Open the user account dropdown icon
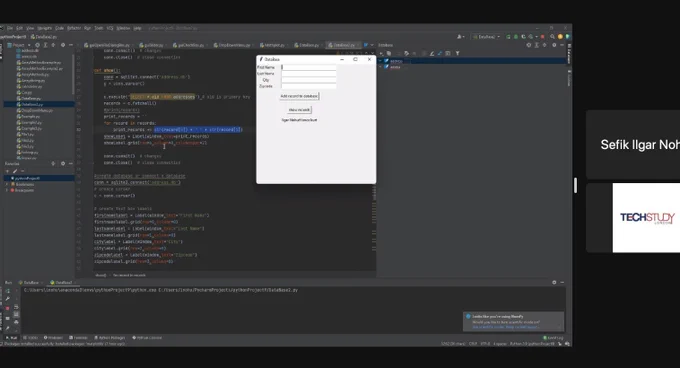This screenshot has width=680, height=368. pos(461,37)
